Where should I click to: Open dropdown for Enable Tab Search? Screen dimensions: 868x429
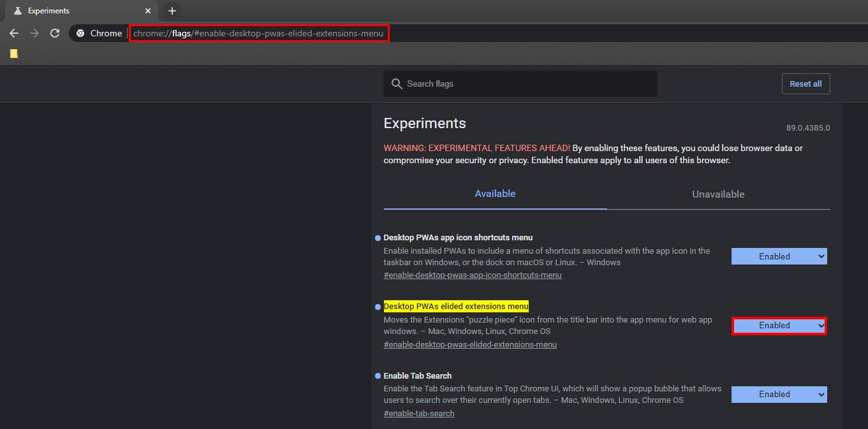779,394
